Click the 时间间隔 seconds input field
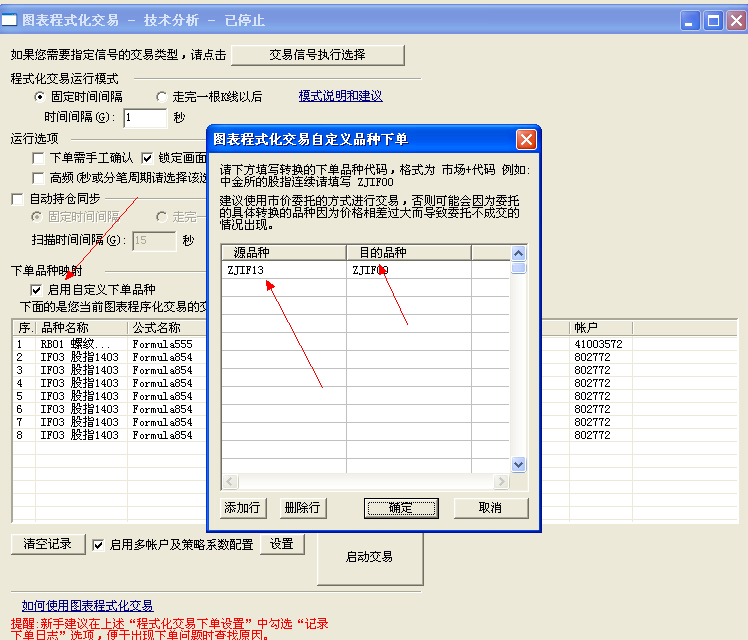Image resolution: width=748 pixels, height=640 pixels. point(144,118)
